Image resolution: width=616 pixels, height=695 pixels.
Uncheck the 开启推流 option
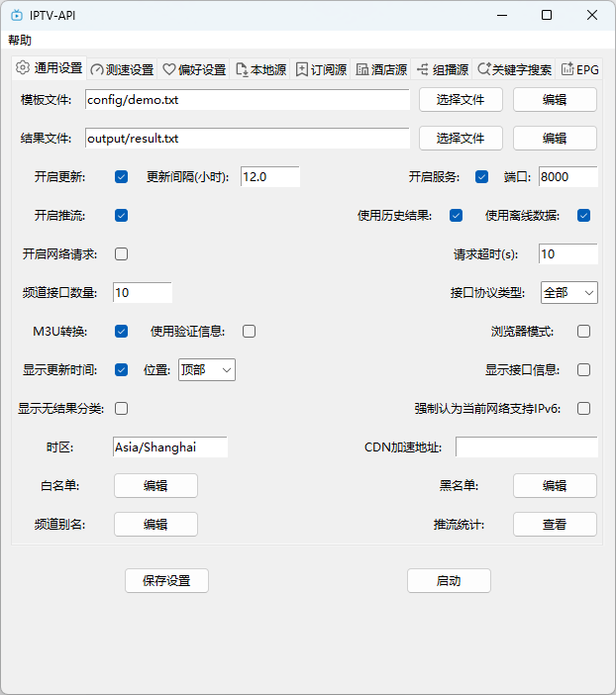pos(121,216)
